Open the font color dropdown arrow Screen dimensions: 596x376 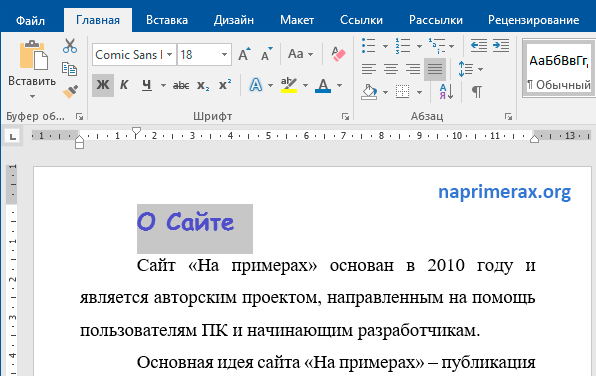click(339, 85)
